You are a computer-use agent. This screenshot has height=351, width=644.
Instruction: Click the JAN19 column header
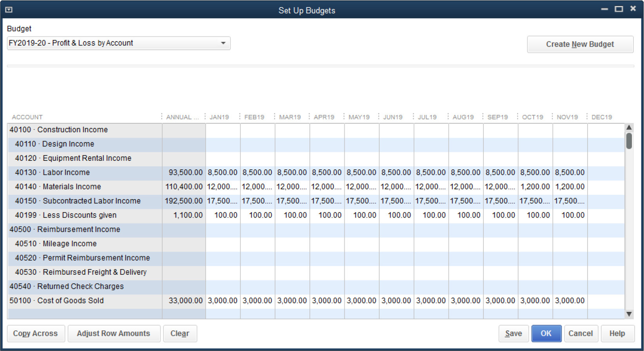tap(219, 117)
